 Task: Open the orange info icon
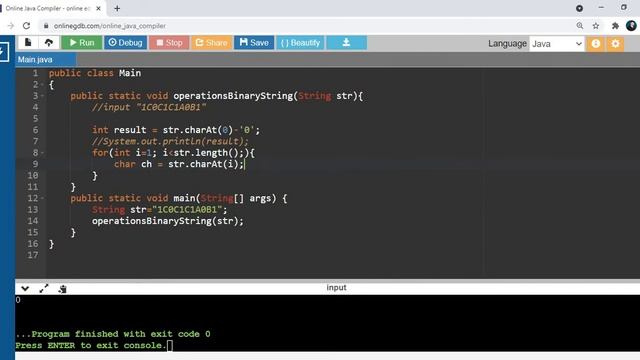click(x=596, y=44)
